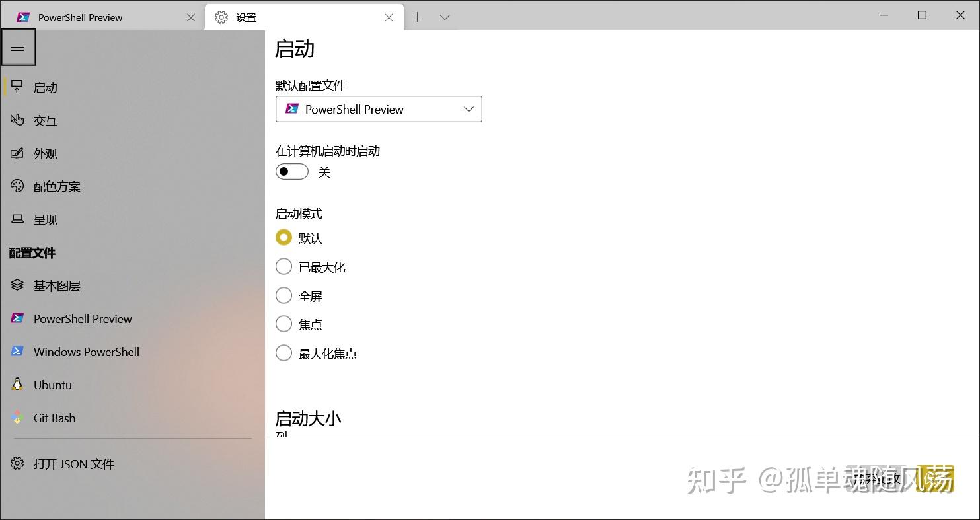Open the new tab dropdown chevron

click(x=445, y=17)
